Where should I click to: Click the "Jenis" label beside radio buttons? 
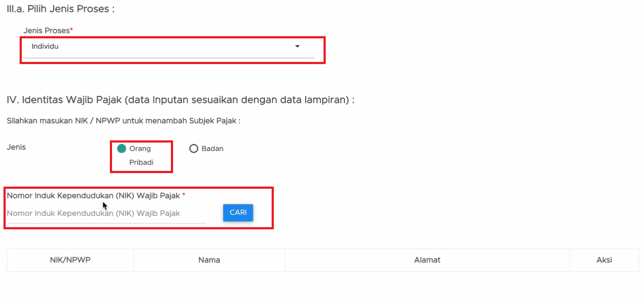[16, 147]
